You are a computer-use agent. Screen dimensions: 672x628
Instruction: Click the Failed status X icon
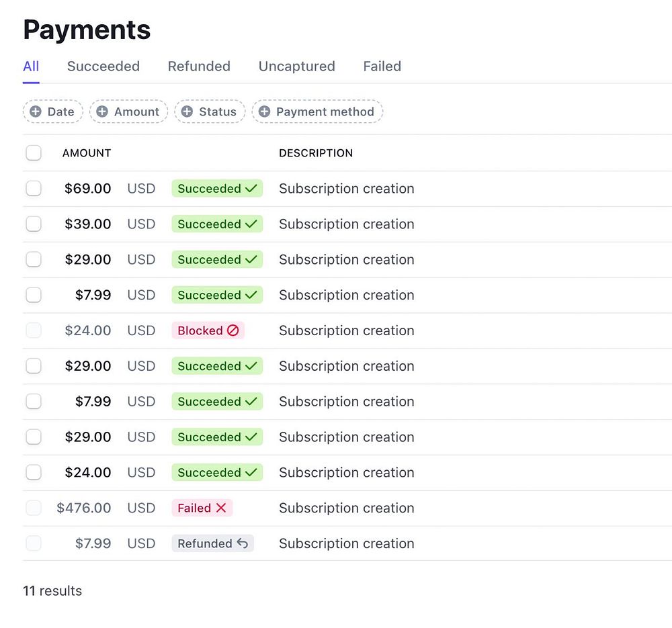[221, 508]
